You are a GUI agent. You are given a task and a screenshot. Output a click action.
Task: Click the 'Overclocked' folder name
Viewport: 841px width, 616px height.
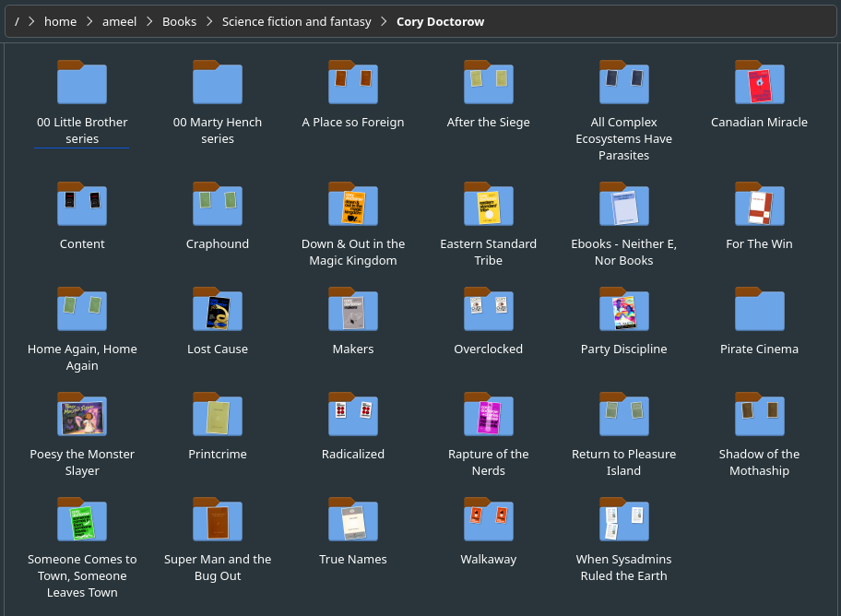pos(489,349)
